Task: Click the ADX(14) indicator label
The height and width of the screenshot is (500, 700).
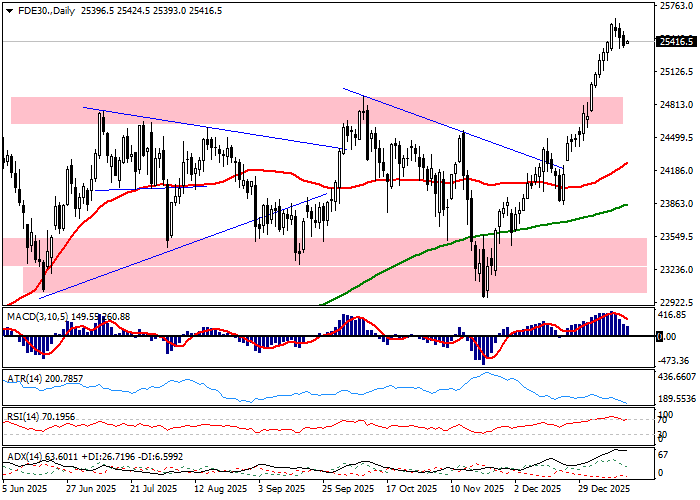Action: coord(27,456)
